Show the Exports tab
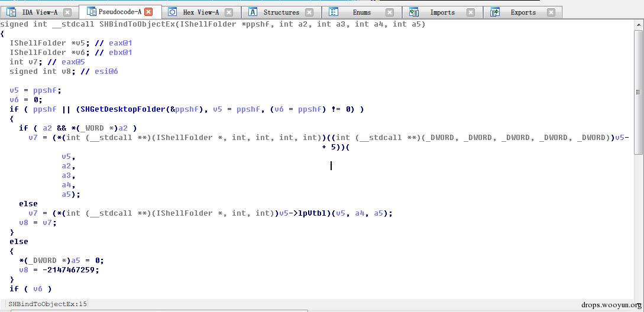This screenshot has height=312, width=644. 523,12
